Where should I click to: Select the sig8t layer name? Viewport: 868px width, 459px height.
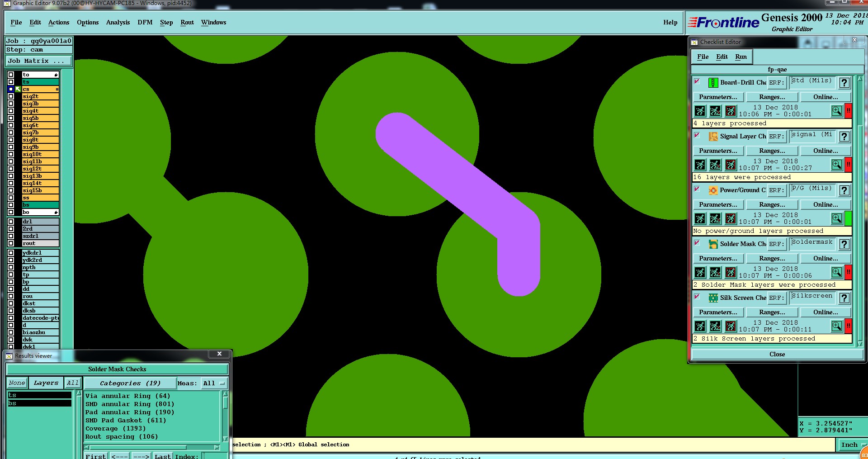pyautogui.click(x=40, y=140)
